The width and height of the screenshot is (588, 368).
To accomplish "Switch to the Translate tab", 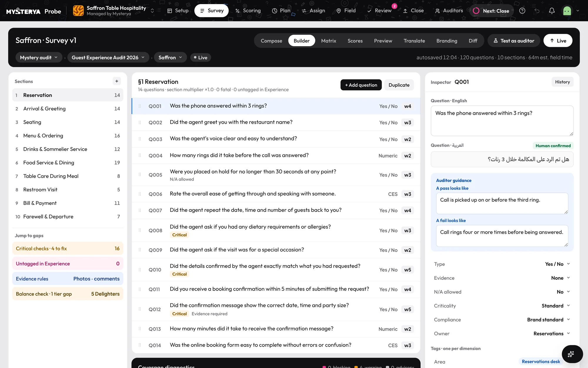I will pyautogui.click(x=414, y=41).
